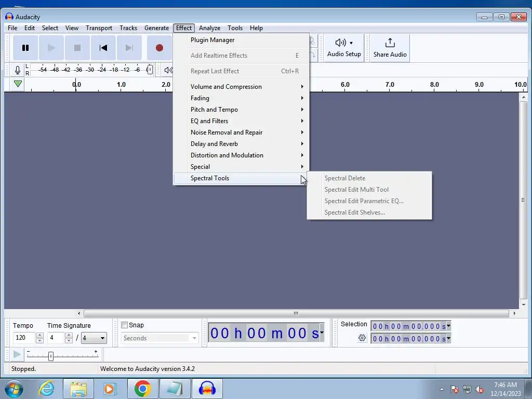Open the Tracks menu
The height and width of the screenshot is (399, 532).
[128, 28]
